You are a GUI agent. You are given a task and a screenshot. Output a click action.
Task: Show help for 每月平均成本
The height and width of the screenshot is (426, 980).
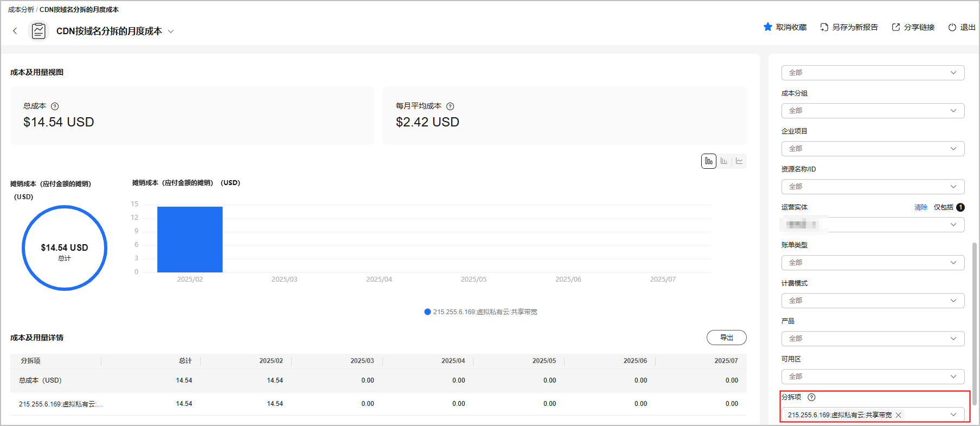[x=450, y=106]
